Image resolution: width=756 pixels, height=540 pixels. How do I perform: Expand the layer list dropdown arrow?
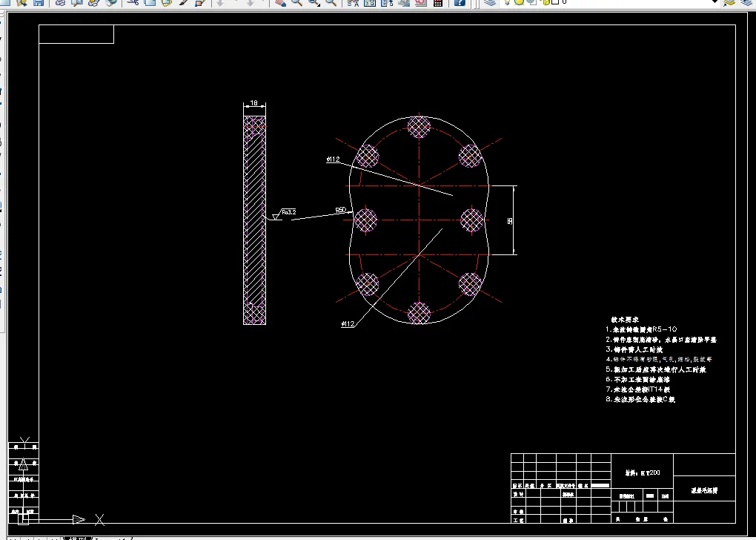pyautogui.click(x=715, y=2)
